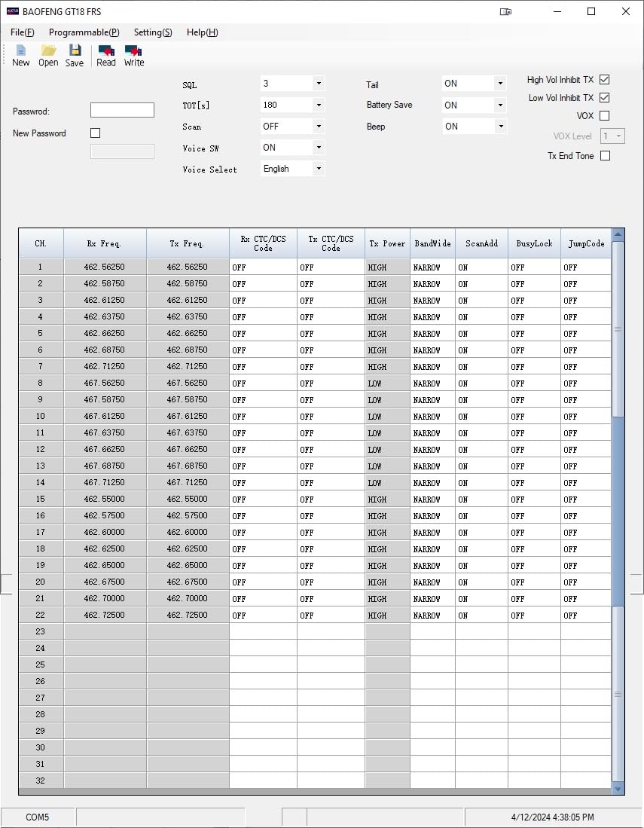Expand the TOT[s] dropdown
644x828 pixels.
[x=319, y=105]
